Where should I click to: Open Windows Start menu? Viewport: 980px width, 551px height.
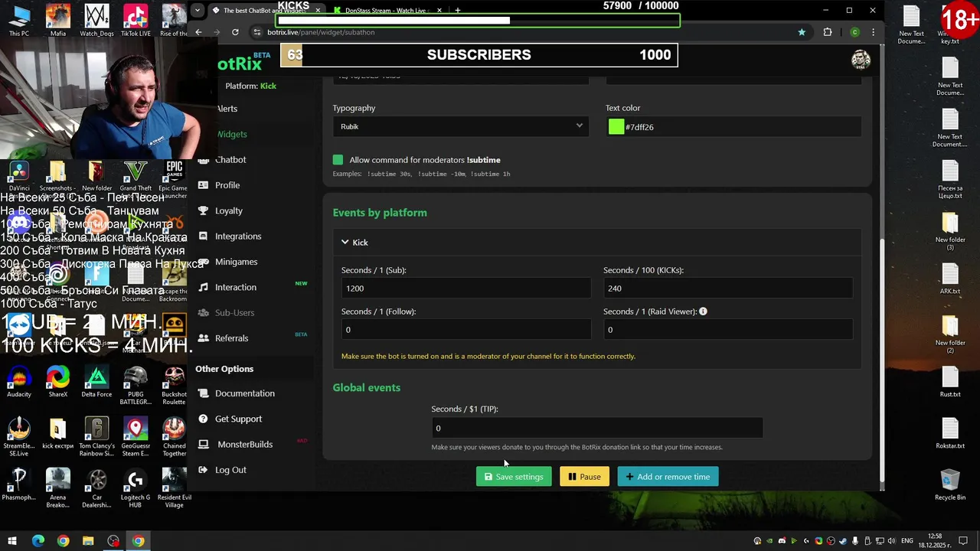click(12, 541)
